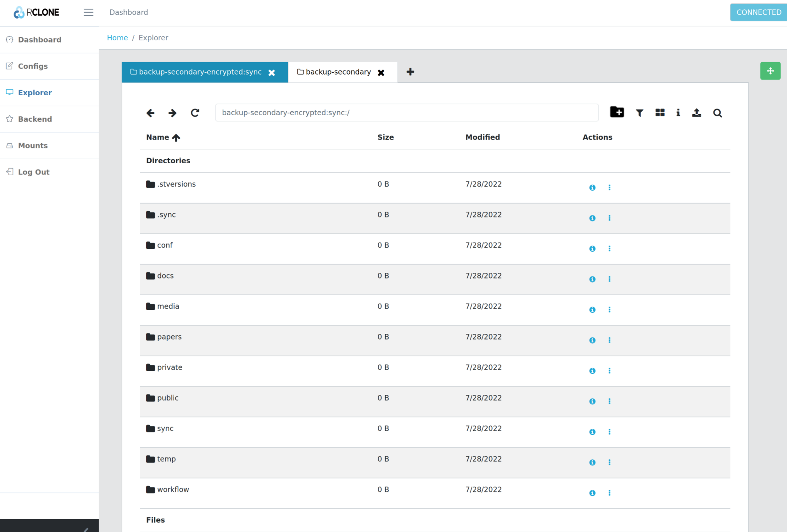
Task: Focus the remote path input field
Action: coord(407,113)
